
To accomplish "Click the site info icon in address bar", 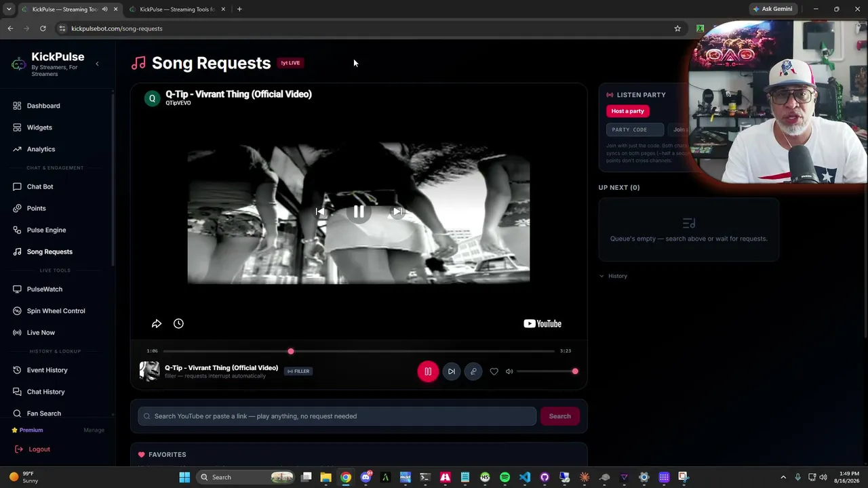I will pyautogui.click(x=62, y=28).
